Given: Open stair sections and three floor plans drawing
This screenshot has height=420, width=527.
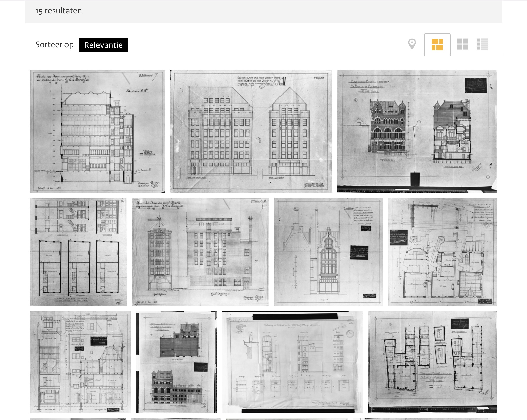Looking at the screenshot, I should click(79, 252).
